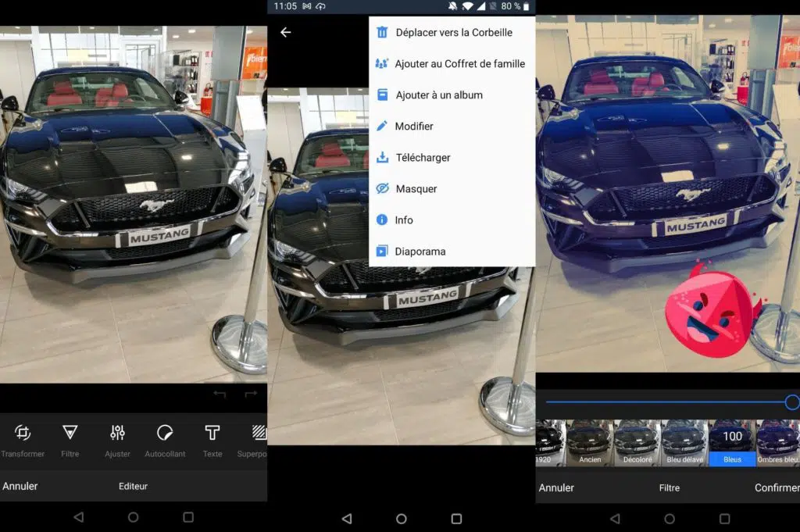
Task: Click the Editeur title label
Action: [x=133, y=486]
